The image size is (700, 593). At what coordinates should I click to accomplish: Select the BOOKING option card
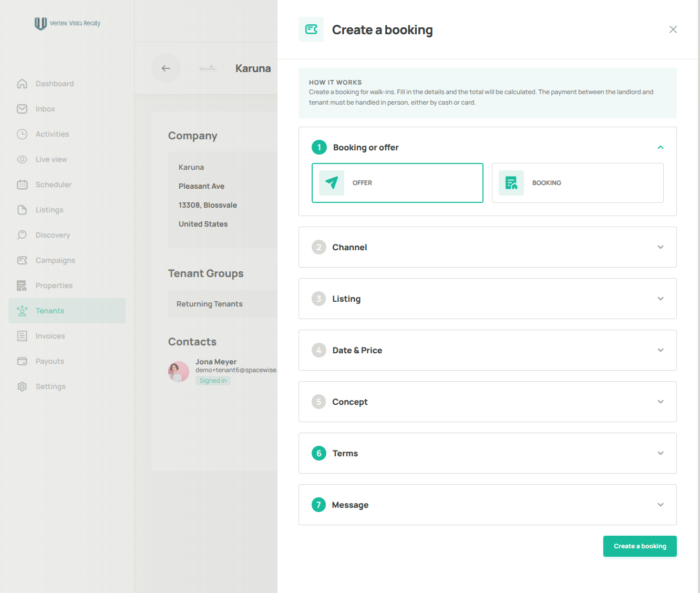tap(578, 183)
